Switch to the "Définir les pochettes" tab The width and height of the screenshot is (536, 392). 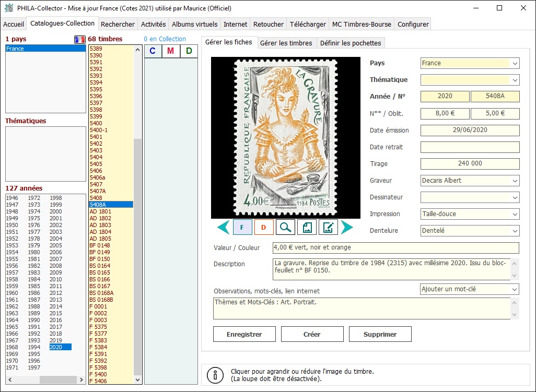[x=351, y=43]
